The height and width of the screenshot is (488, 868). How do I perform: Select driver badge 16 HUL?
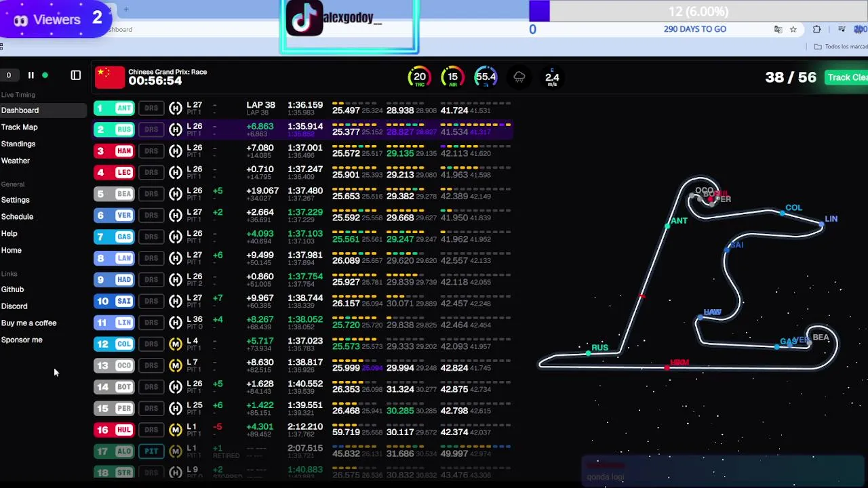click(x=114, y=430)
